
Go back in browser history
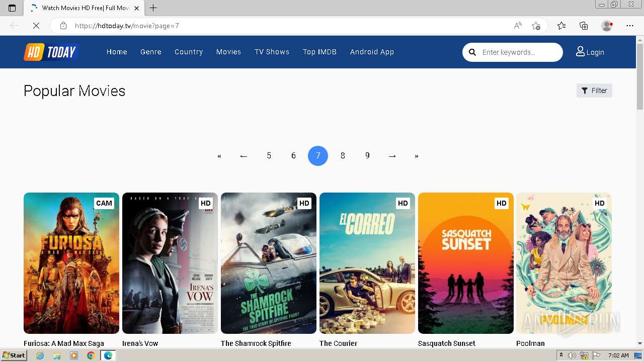[14, 26]
